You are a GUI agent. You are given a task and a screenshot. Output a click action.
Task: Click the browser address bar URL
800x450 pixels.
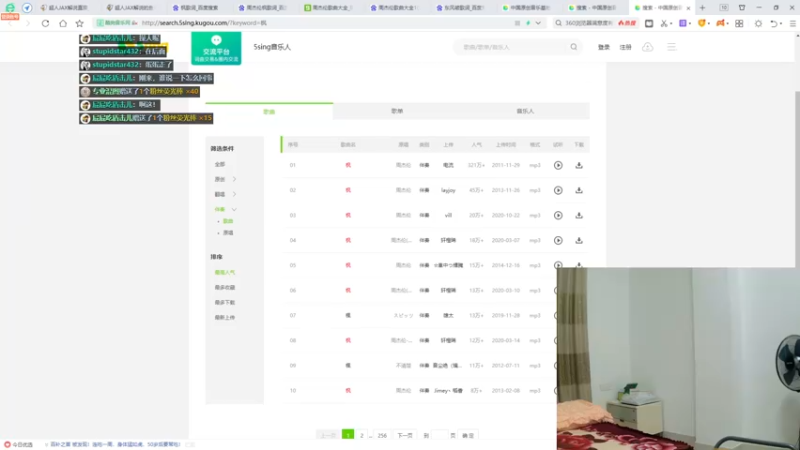click(x=204, y=23)
